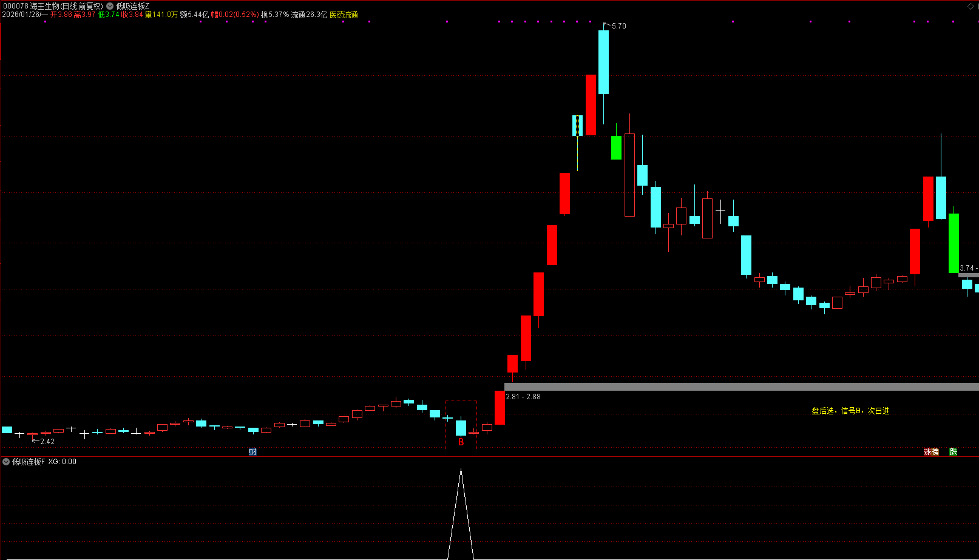Click the 2.81 - 2.88 gap label
The height and width of the screenshot is (560, 979).
point(523,397)
